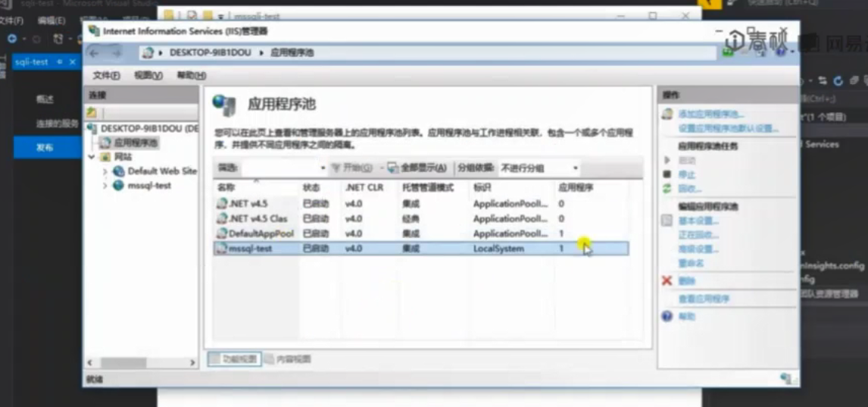Select the .NET v4.5 application pool row

(x=420, y=204)
